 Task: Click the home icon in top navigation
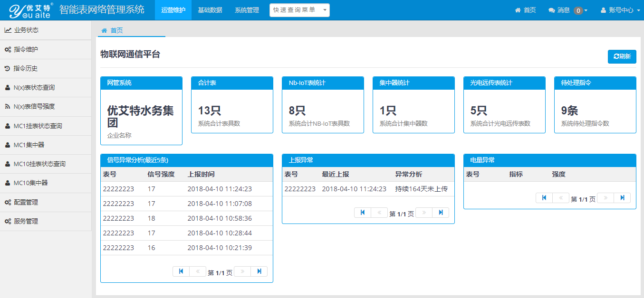[518, 10]
